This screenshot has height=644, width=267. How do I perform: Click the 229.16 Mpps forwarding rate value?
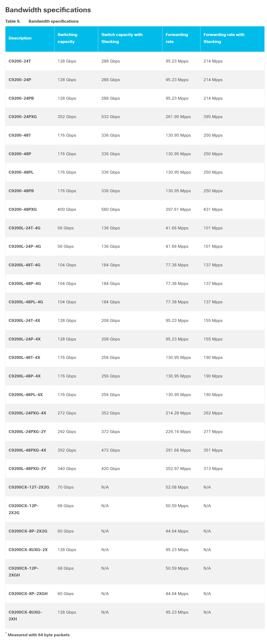coord(178,432)
